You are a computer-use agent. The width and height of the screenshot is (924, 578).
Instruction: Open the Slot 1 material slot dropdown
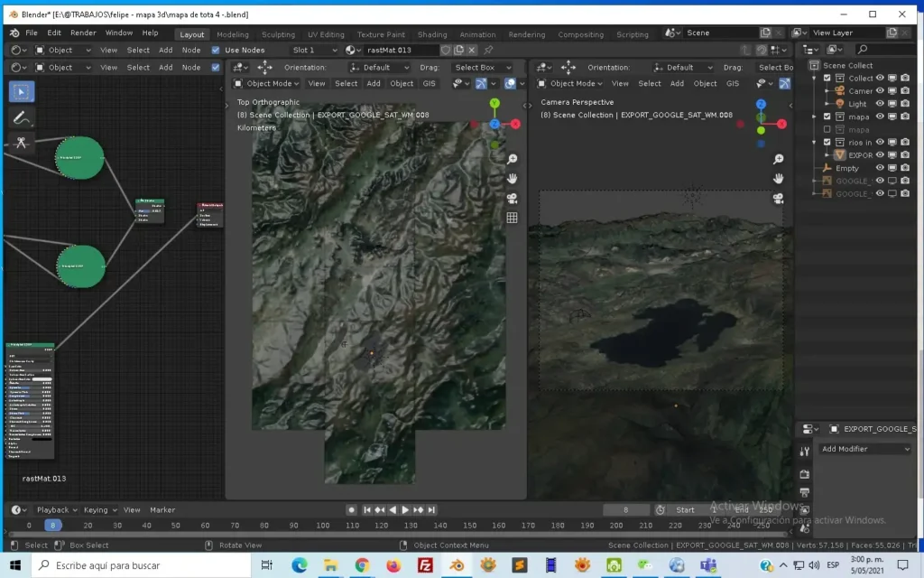point(314,50)
